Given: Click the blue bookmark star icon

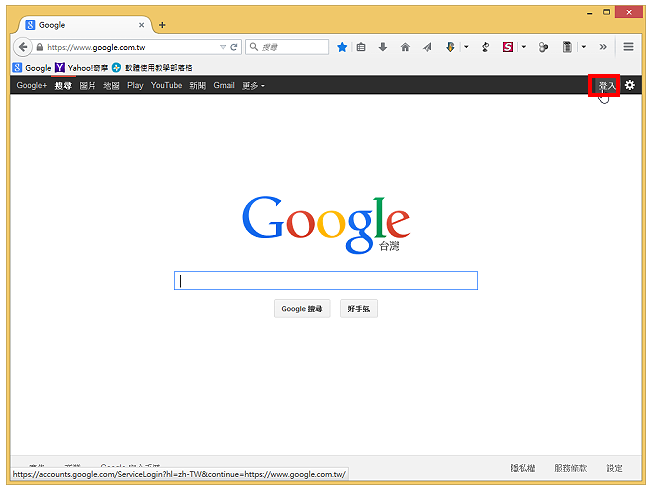Looking at the screenshot, I should [x=342, y=47].
